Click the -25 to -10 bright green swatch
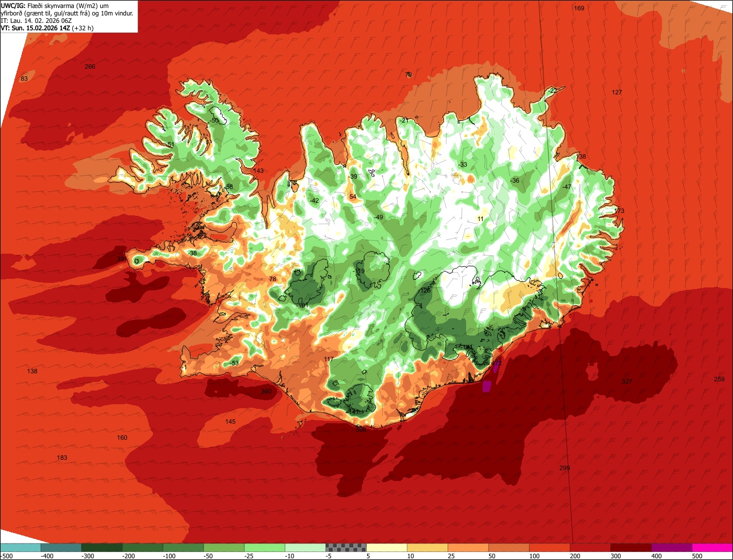Screen dimensions: 733x560 265,547
